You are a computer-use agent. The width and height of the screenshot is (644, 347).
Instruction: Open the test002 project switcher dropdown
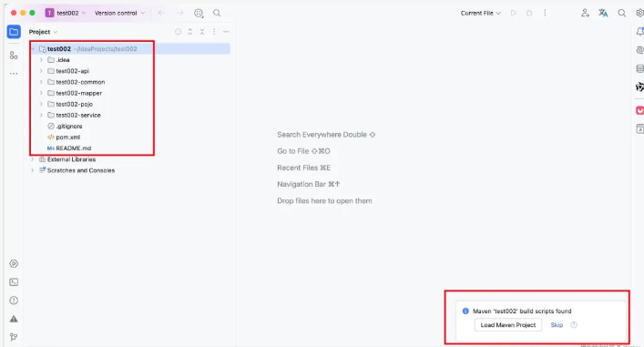coord(66,13)
